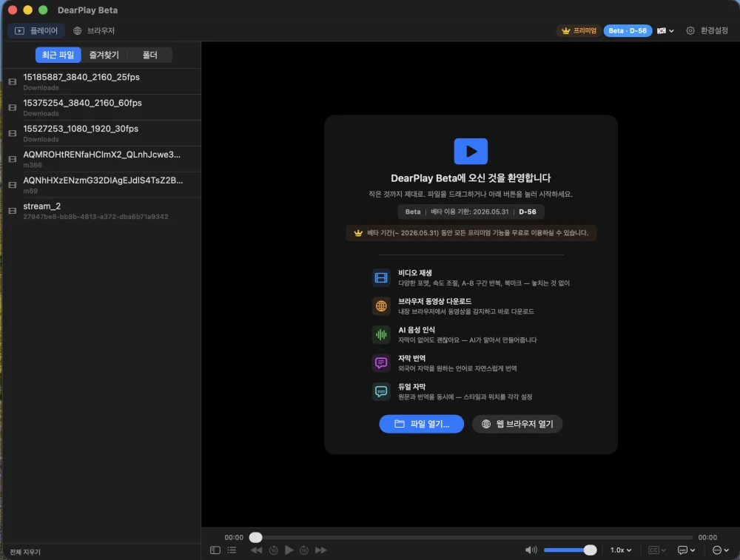The width and height of the screenshot is (740, 560).
Task: Click film icon beside stream_2
Action: click(x=13, y=211)
